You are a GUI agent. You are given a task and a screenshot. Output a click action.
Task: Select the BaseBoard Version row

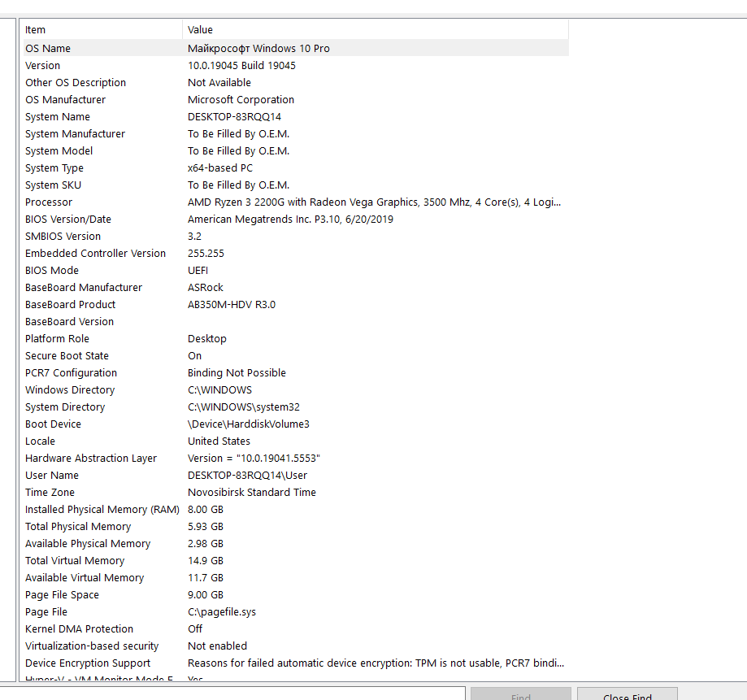click(296, 322)
